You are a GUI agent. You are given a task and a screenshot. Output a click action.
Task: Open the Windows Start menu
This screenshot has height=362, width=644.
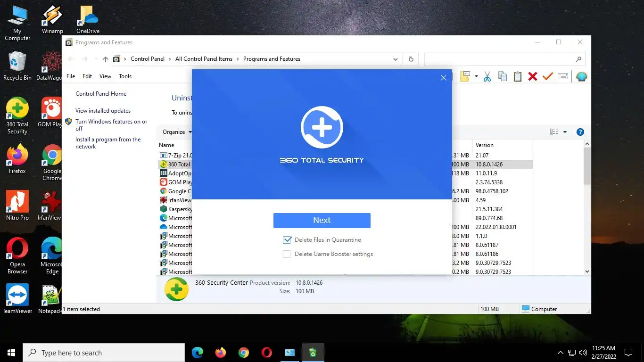pos(11,353)
